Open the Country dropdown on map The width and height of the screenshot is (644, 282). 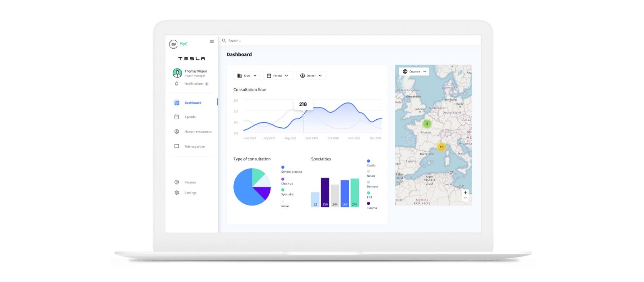(x=414, y=72)
